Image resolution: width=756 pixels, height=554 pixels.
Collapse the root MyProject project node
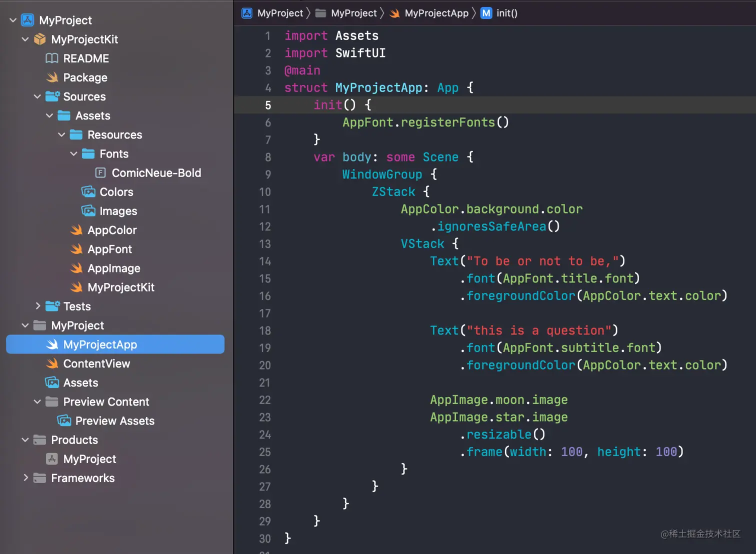click(x=13, y=20)
